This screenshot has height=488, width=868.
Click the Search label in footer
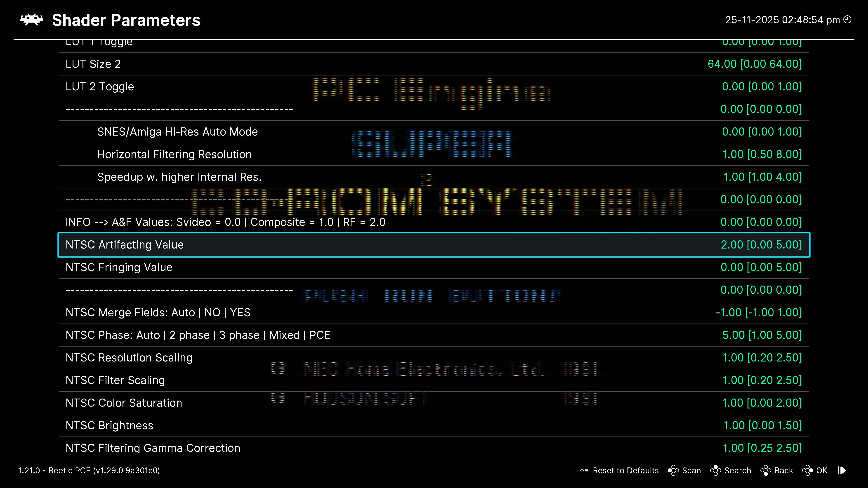pos(738,470)
